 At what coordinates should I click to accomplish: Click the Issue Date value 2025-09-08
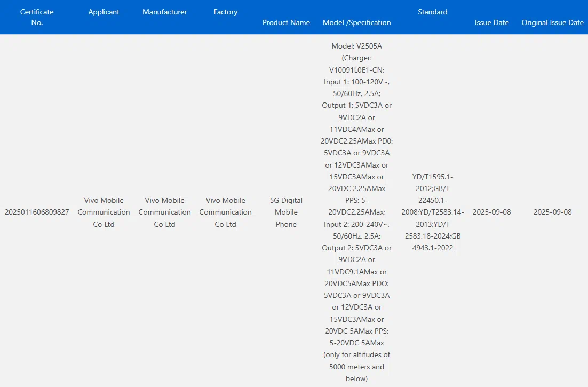[491, 212]
